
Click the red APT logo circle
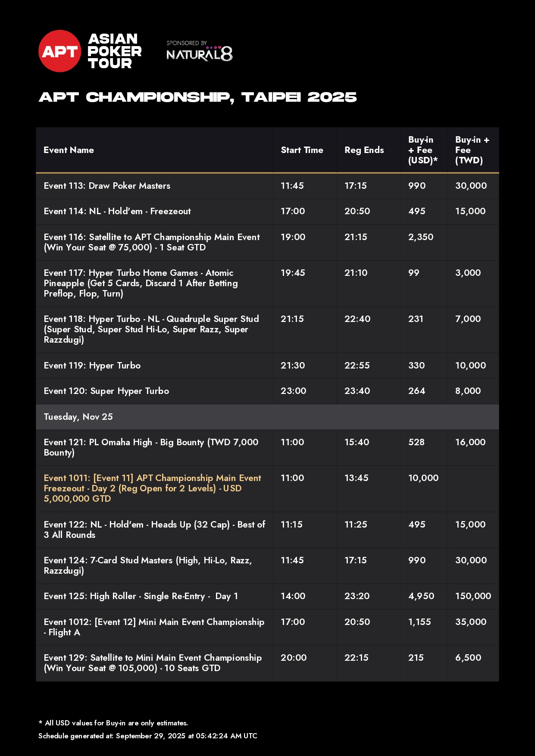[x=59, y=51]
